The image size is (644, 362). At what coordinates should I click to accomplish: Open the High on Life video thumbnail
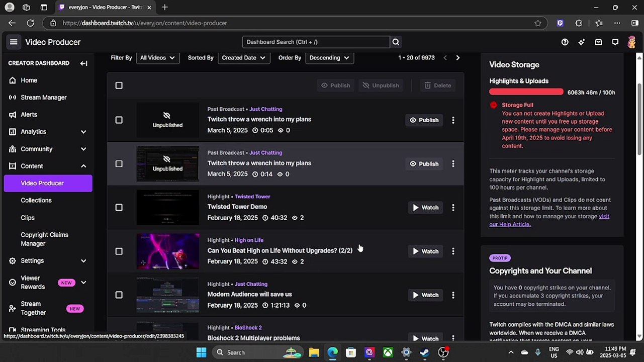(168, 251)
